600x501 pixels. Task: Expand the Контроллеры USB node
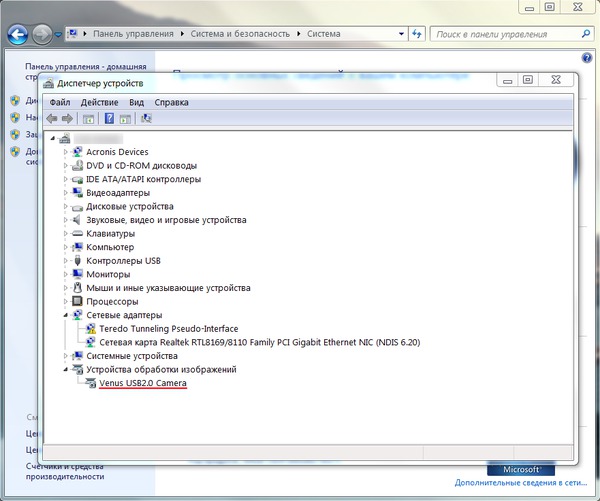pyautogui.click(x=65, y=261)
